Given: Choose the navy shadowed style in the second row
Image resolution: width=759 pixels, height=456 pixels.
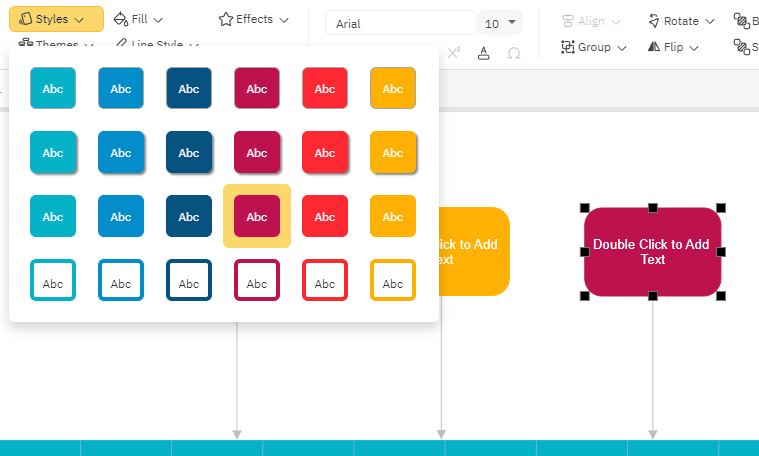Looking at the screenshot, I should pyautogui.click(x=189, y=152).
